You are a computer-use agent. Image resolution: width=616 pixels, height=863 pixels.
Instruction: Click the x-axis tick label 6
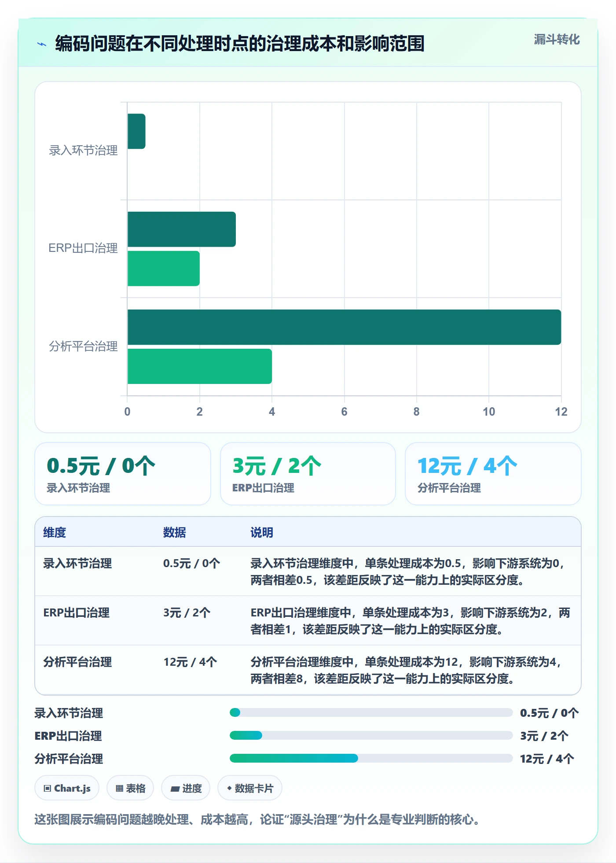coord(344,412)
